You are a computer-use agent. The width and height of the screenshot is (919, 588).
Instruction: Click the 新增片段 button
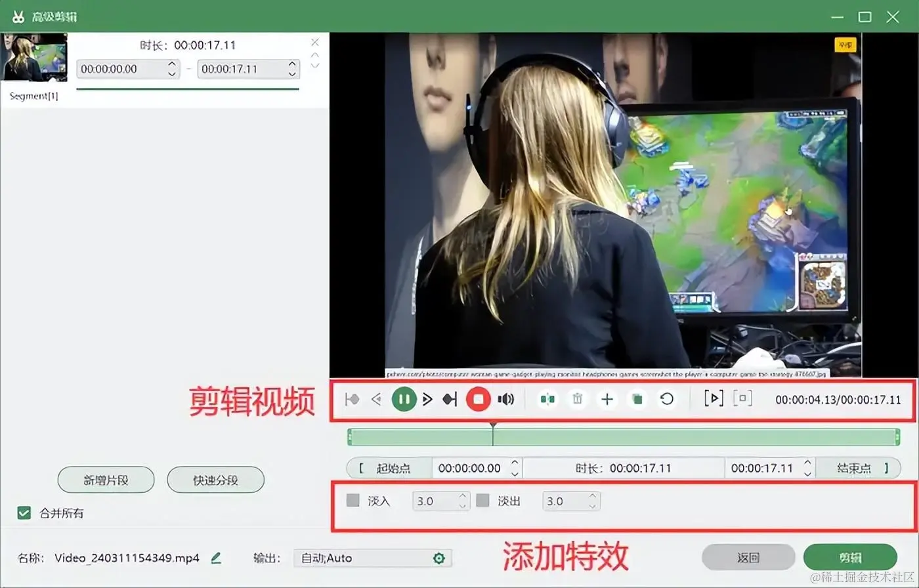(x=106, y=480)
